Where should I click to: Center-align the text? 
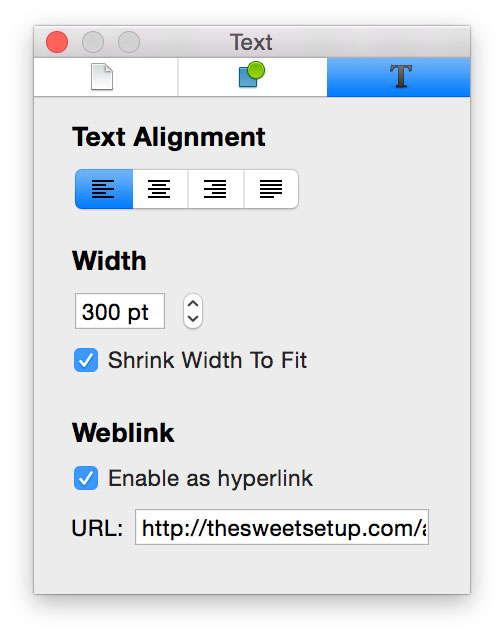[160, 189]
